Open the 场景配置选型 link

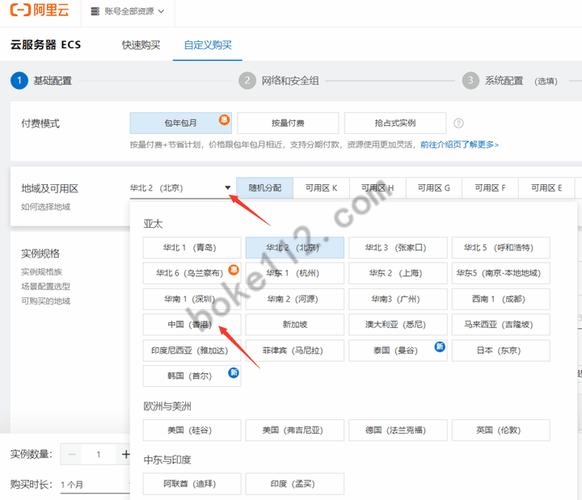pos(46,286)
